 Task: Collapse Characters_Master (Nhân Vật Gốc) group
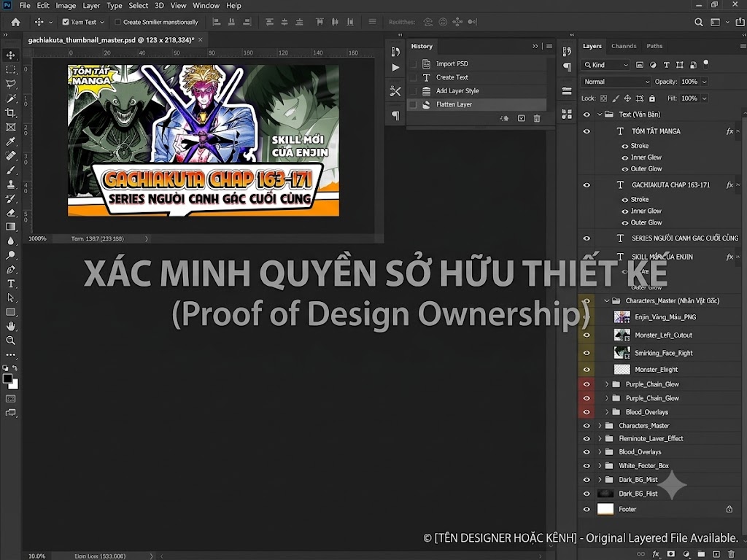coord(606,301)
